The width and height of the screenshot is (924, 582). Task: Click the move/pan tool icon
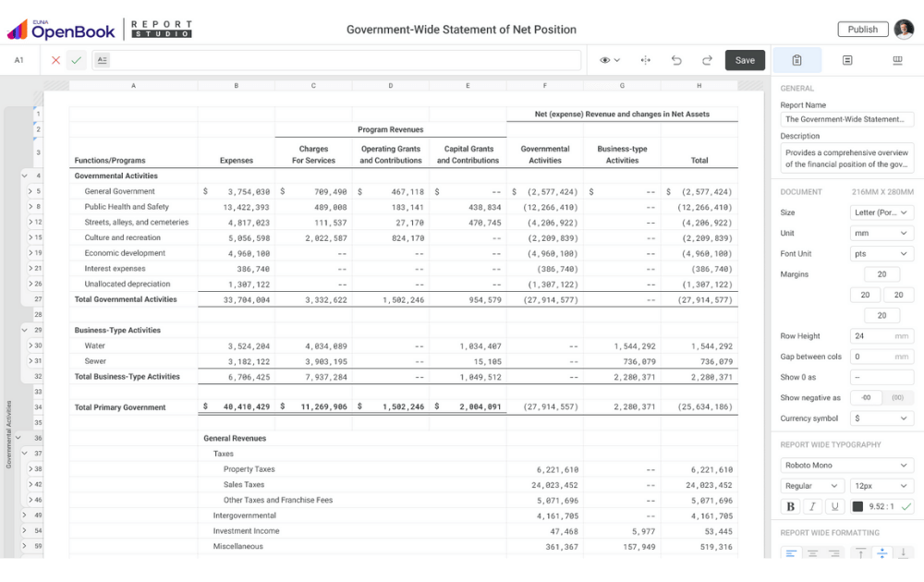click(646, 60)
